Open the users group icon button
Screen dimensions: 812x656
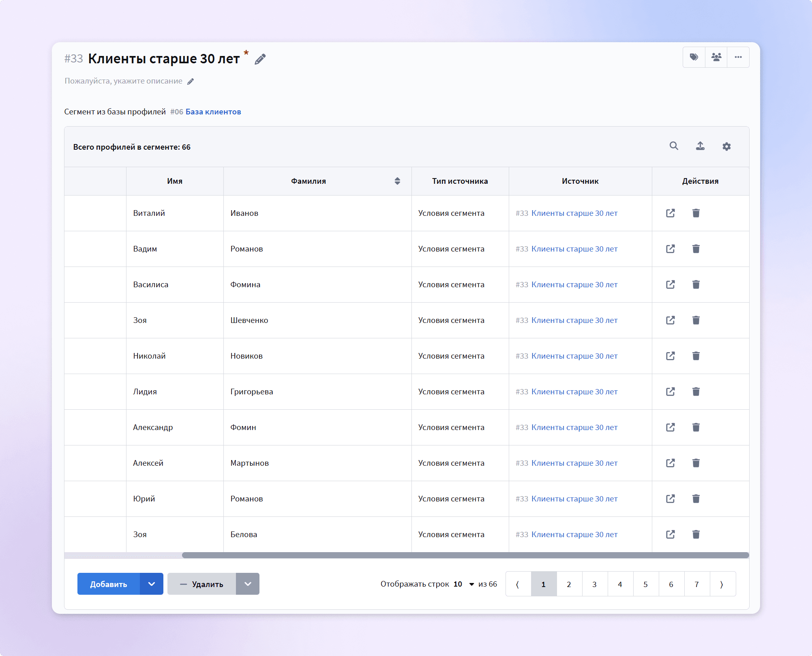(716, 57)
